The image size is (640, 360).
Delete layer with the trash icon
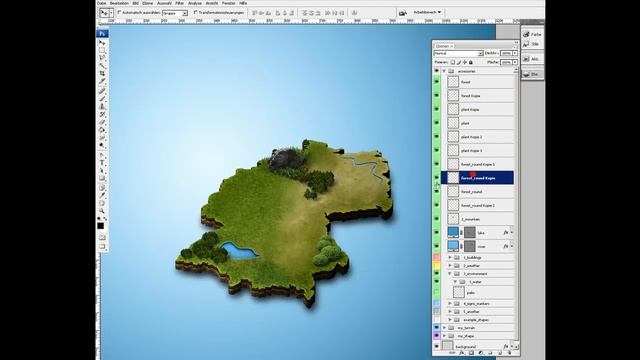[510, 353]
